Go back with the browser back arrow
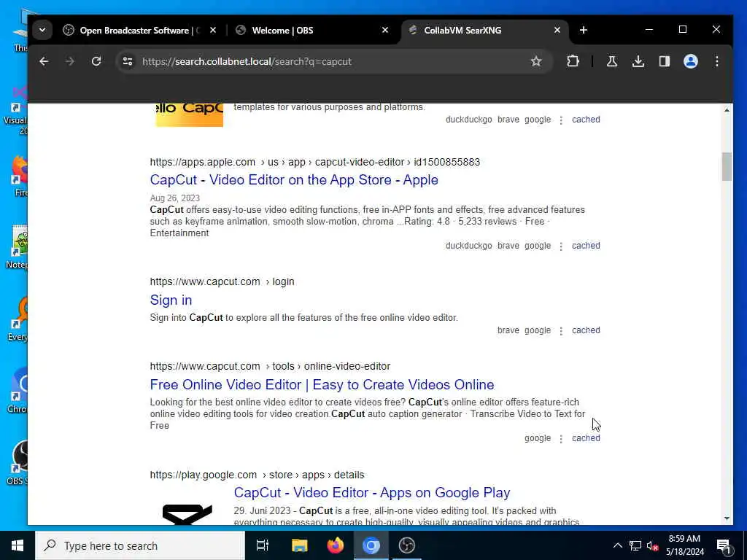Image resolution: width=747 pixels, height=560 pixels. pyautogui.click(x=44, y=61)
